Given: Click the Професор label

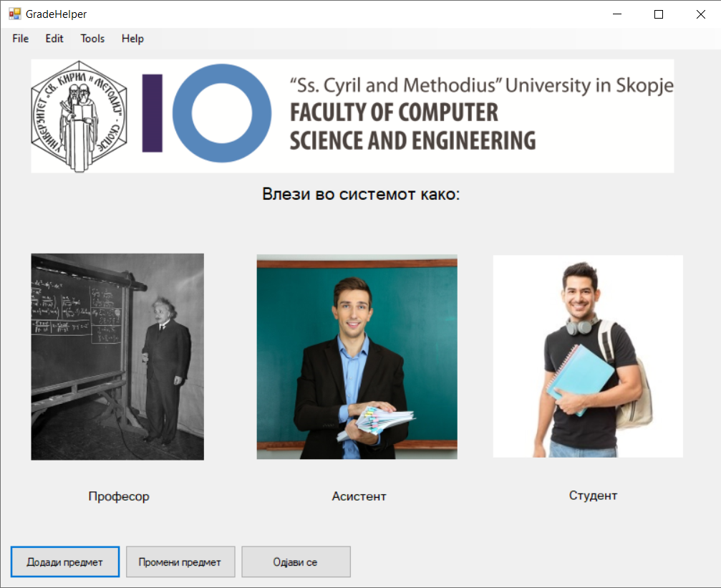Looking at the screenshot, I should (119, 496).
